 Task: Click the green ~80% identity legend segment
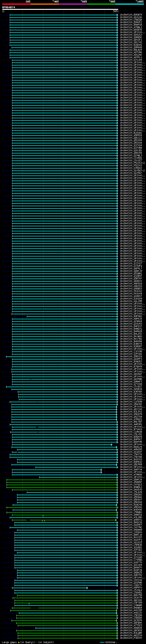click(x=101, y=4)
